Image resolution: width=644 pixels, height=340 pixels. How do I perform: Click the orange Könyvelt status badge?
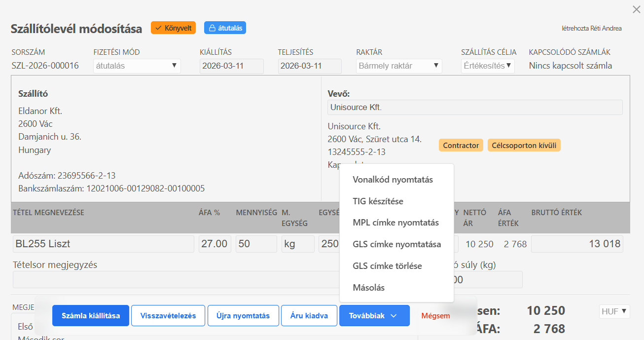(x=173, y=28)
